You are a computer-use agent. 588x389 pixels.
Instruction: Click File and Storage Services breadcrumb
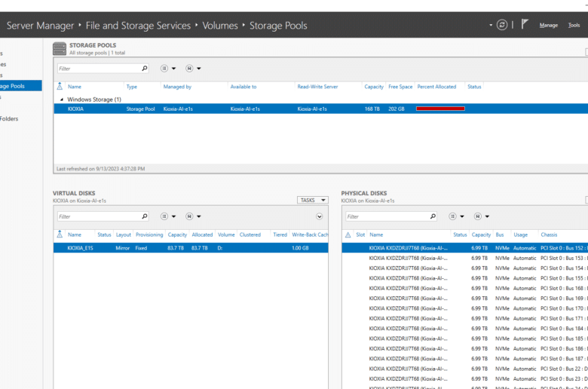(x=138, y=26)
